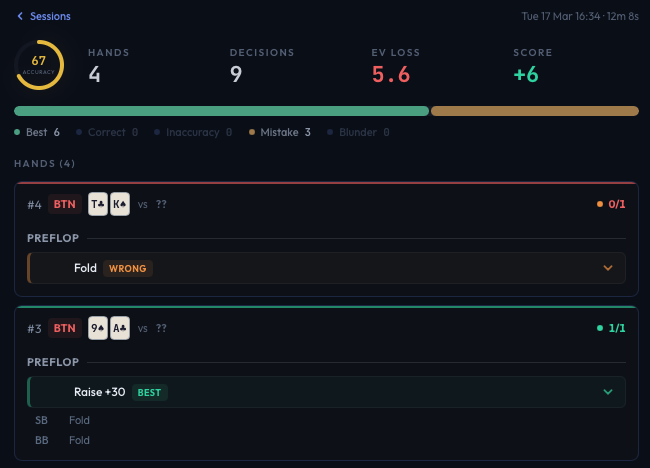650x468 pixels.
Task: Click the King of spades card
Action: point(120,204)
